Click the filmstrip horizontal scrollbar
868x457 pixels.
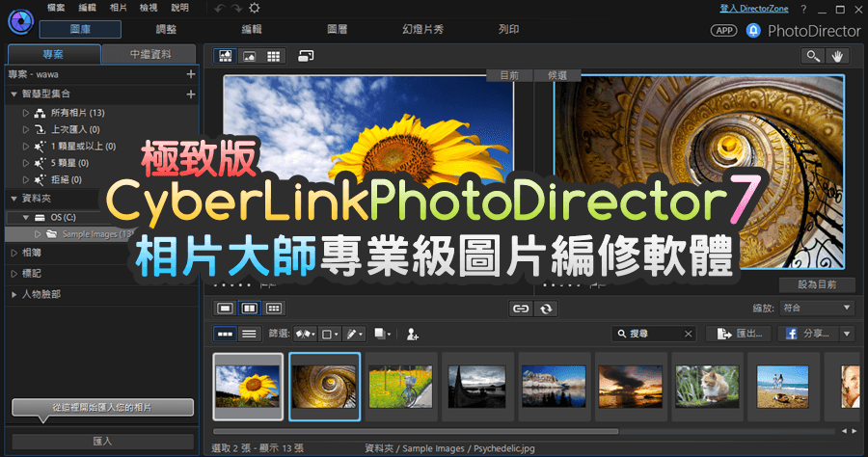tap(416, 431)
